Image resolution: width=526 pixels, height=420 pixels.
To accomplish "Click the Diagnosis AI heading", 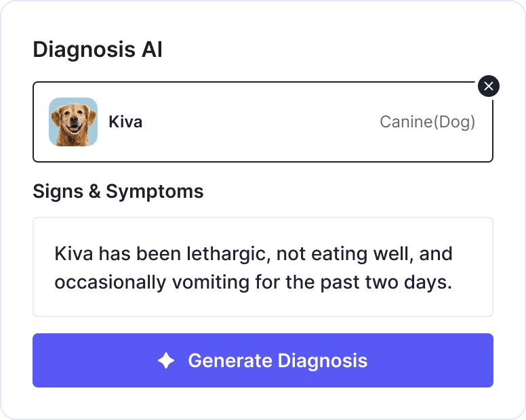I will pos(98,50).
